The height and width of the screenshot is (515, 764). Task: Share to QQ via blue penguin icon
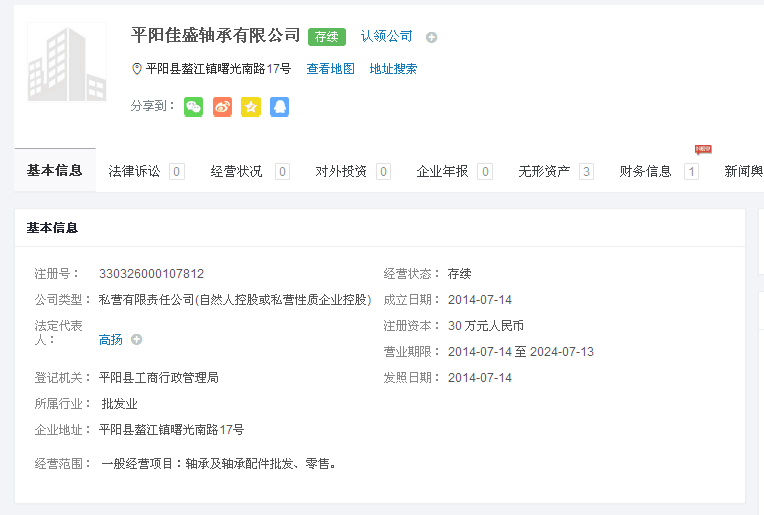click(x=279, y=106)
